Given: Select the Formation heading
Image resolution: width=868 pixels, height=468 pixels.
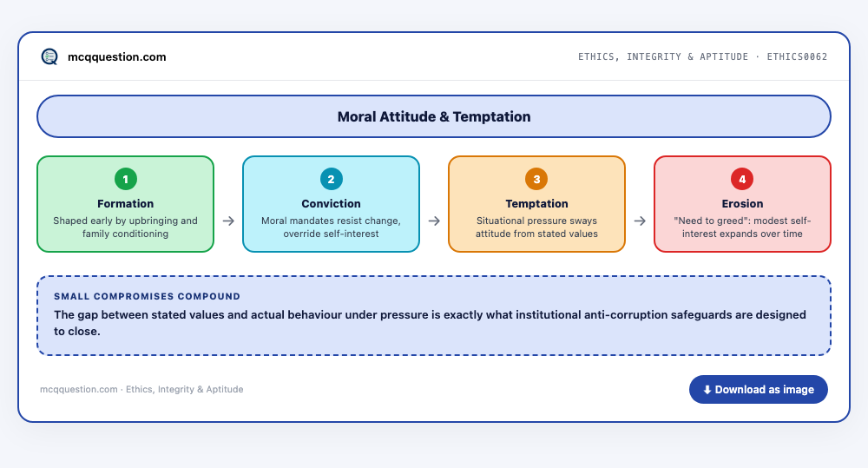Looking at the screenshot, I should pos(126,203).
